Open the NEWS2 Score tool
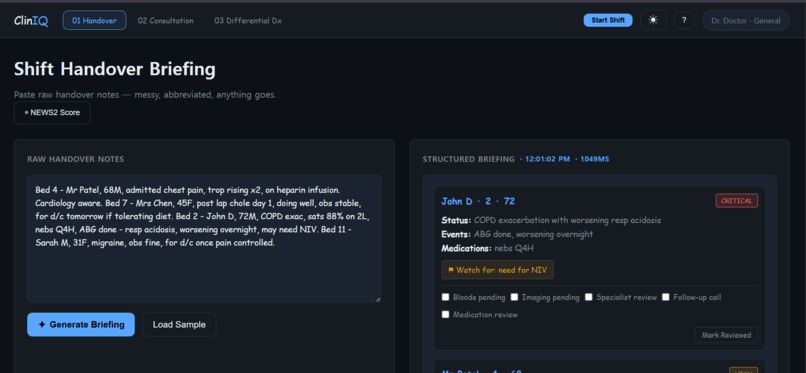This screenshot has height=373, width=806. click(52, 113)
